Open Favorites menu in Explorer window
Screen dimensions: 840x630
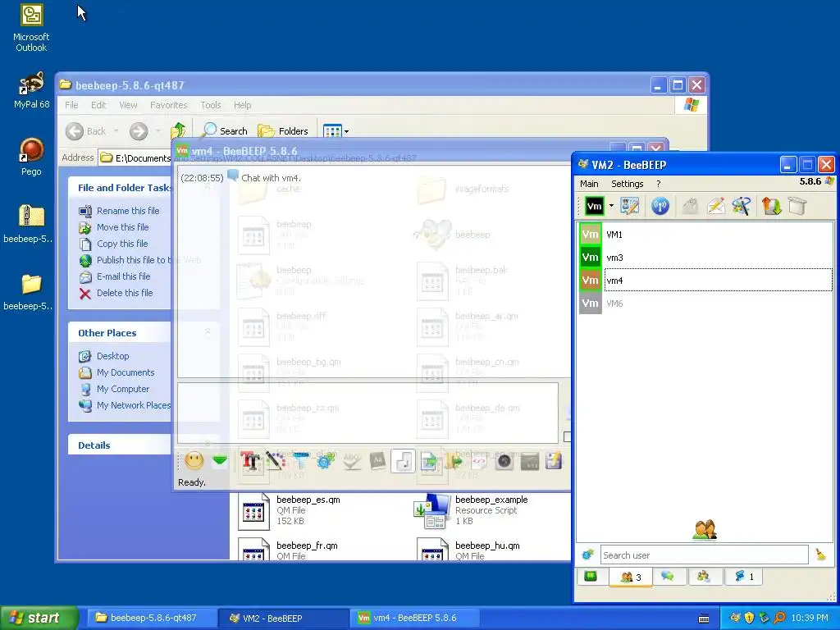point(169,105)
